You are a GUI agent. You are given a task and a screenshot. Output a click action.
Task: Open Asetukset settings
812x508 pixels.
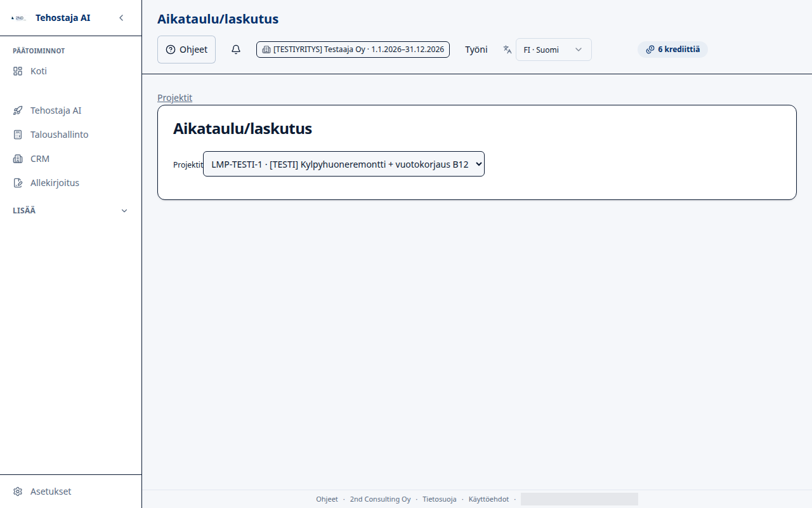pyautogui.click(x=70, y=491)
